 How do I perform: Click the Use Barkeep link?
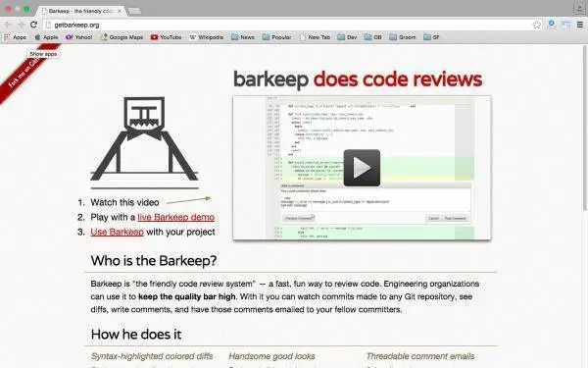click(x=117, y=232)
